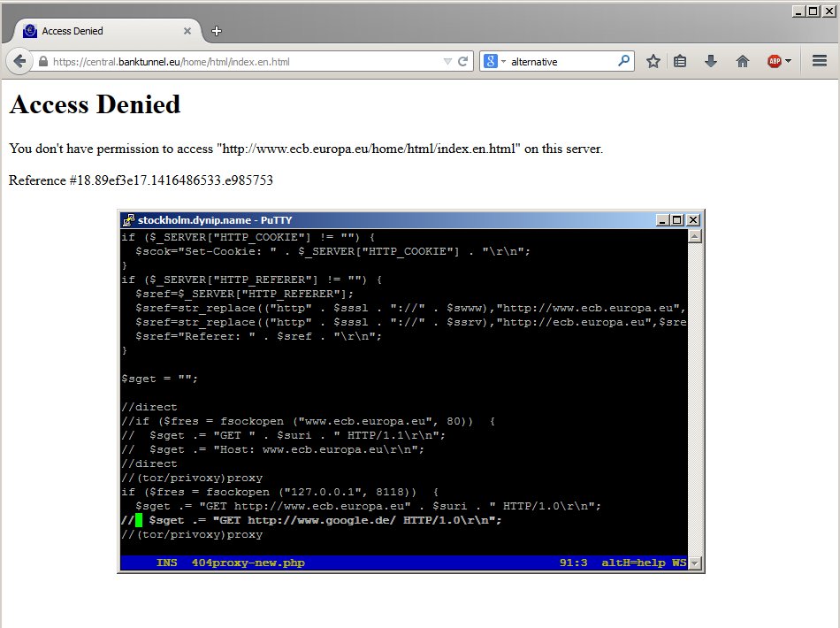
Task: Click the 'WS' indicator in status bar
Action: tap(679, 563)
